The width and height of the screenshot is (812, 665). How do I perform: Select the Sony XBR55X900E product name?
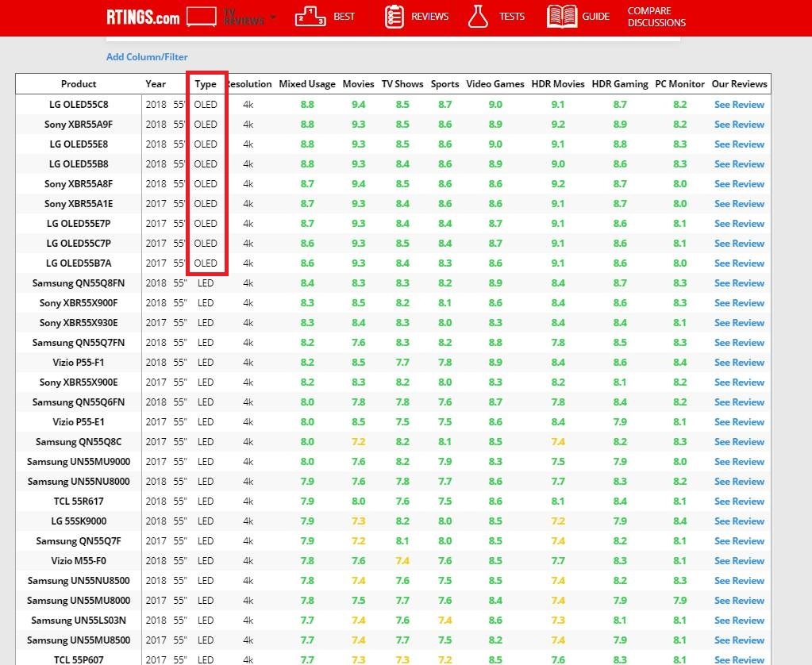pyautogui.click(x=79, y=382)
